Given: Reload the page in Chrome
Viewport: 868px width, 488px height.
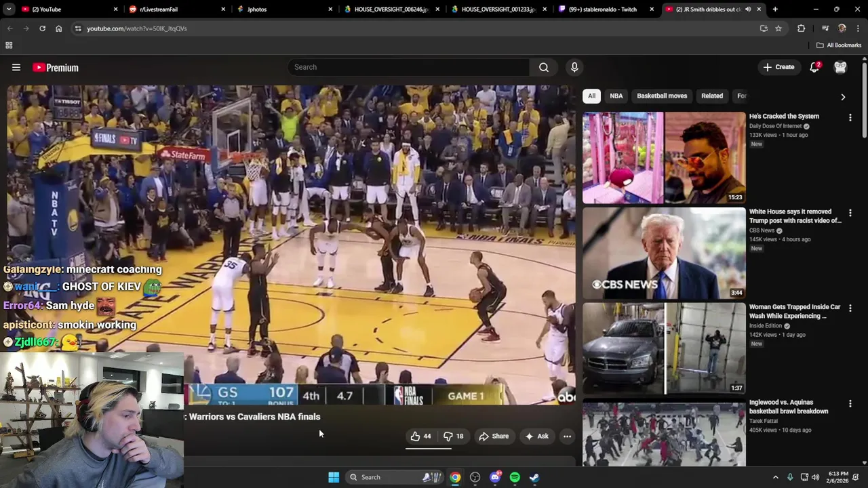Looking at the screenshot, I should (x=42, y=28).
